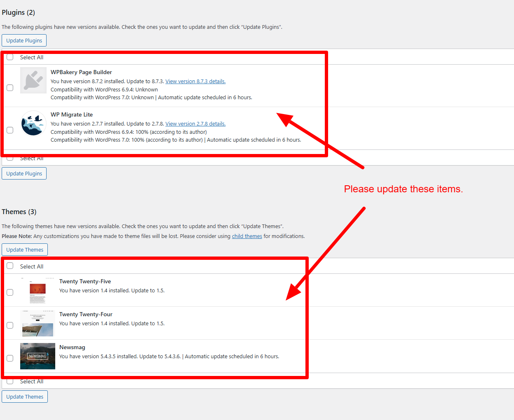Click the Twenty Twenty-Five theme title
The height and width of the screenshot is (420, 514).
[85, 282]
